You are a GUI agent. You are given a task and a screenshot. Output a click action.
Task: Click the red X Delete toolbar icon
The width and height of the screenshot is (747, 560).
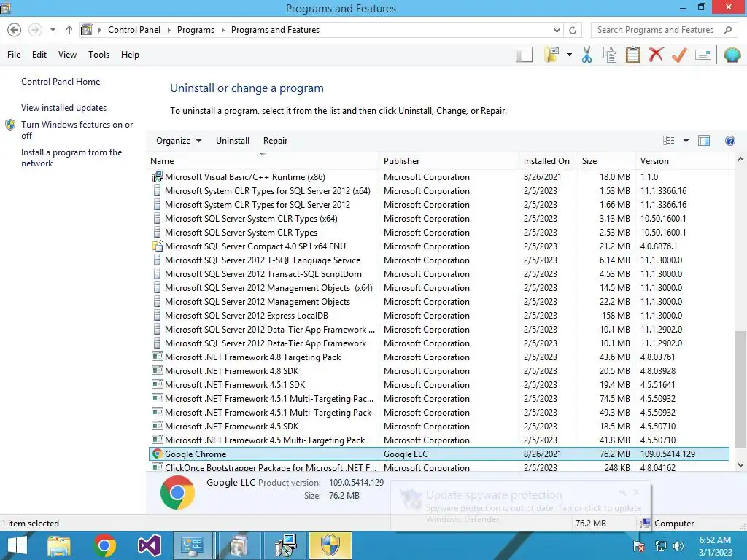656,54
